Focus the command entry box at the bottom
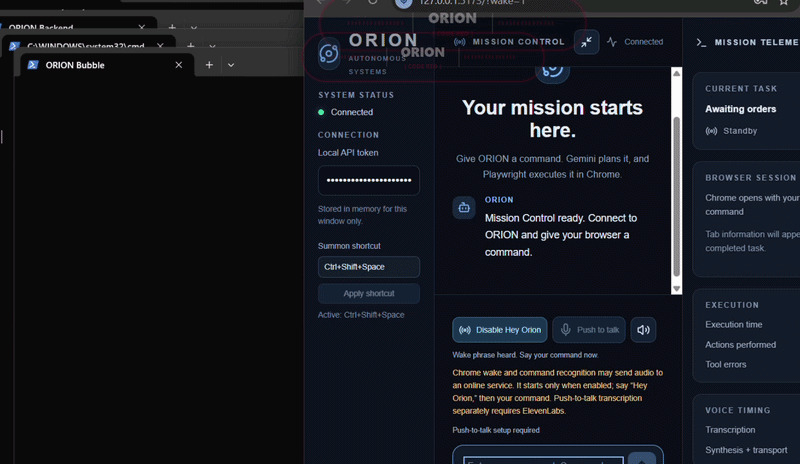This screenshot has height=464, width=800. pos(543,460)
